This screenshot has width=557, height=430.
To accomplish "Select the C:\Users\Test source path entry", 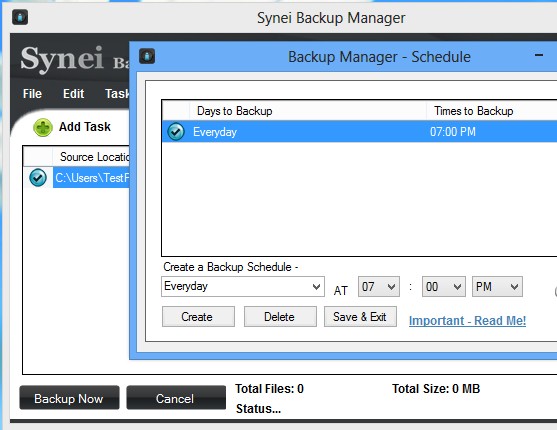I will 92,178.
